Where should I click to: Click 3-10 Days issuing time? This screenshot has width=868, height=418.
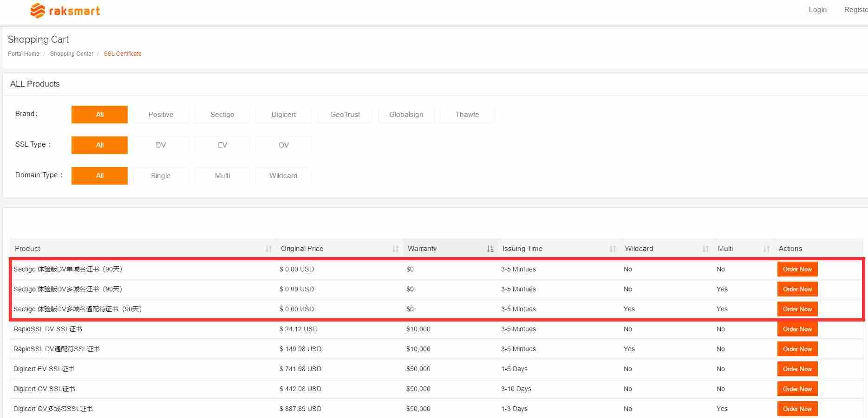516,389
